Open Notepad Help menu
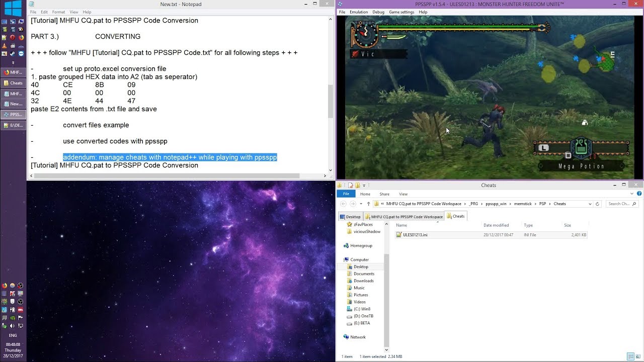The image size is (644, 362). click(x=87, y=12)
